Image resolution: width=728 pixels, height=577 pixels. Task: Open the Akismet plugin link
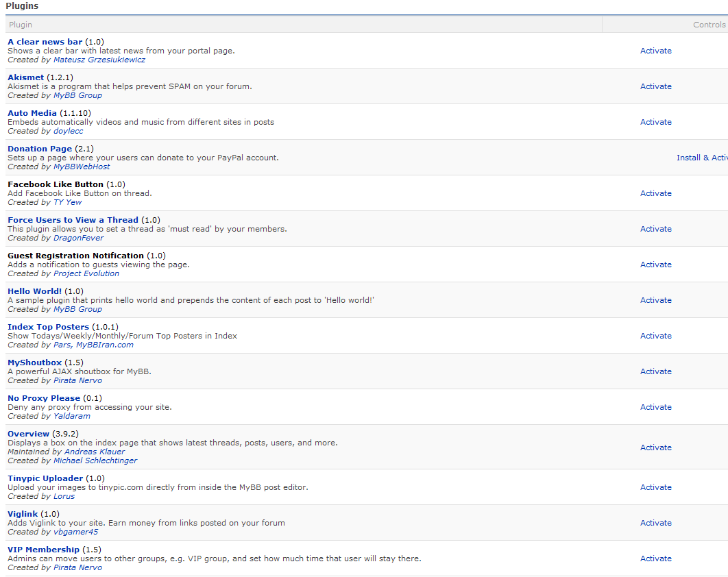(x=25, y=77)
